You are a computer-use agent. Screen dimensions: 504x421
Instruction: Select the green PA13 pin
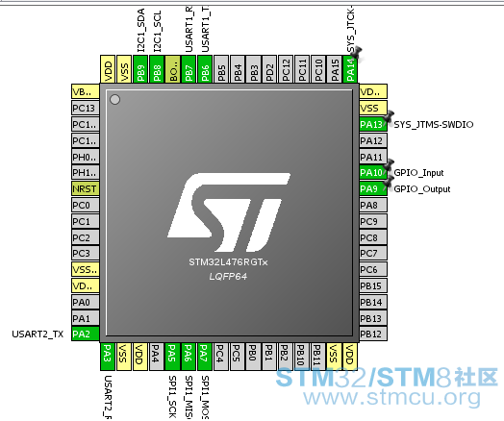coord(373,124)
